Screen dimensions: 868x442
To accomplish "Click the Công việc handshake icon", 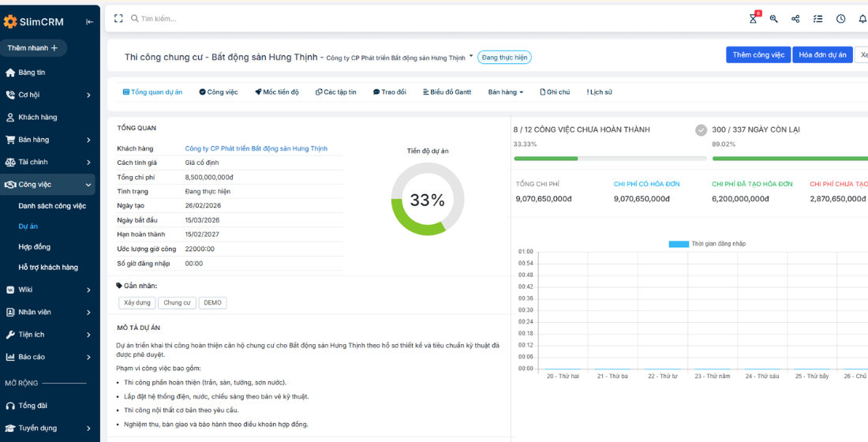I will (10, 185).
